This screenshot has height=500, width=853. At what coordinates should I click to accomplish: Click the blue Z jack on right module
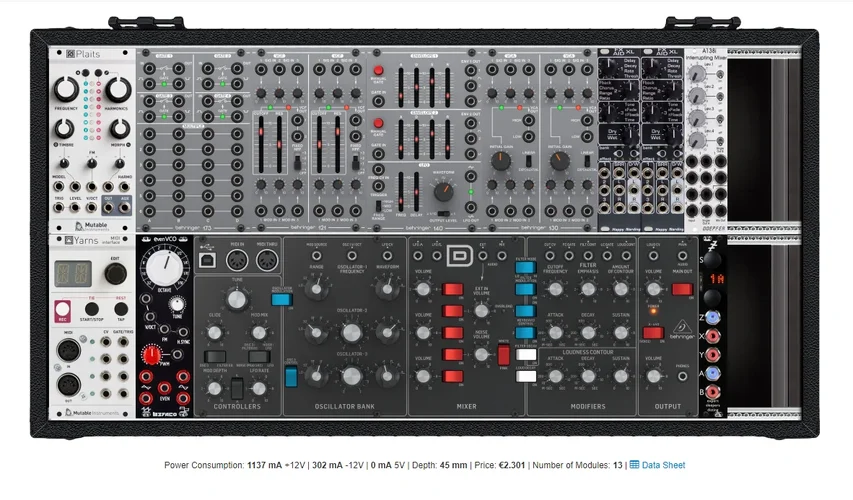pyautogui.click(x=713, y=317)
